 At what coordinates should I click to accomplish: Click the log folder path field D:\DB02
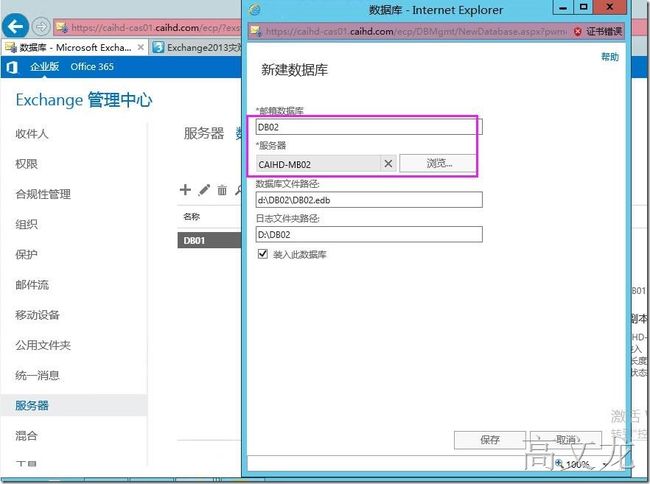[369, 234]
